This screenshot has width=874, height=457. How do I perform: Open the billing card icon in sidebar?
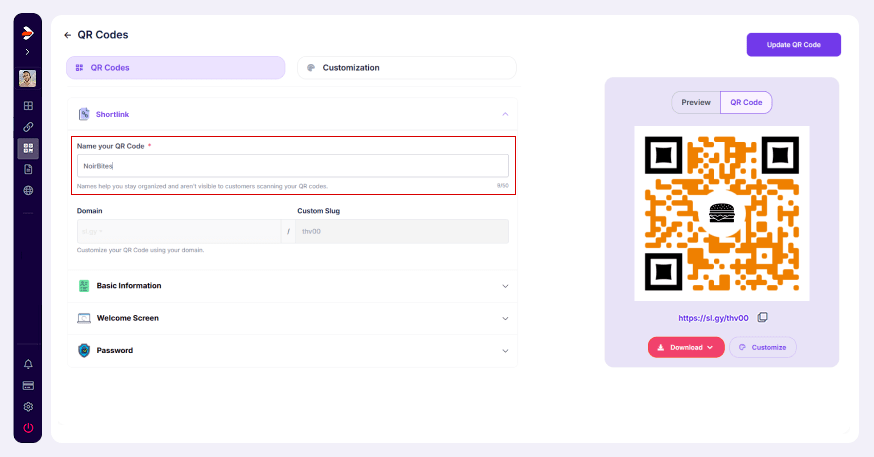[x=28, y=386]
